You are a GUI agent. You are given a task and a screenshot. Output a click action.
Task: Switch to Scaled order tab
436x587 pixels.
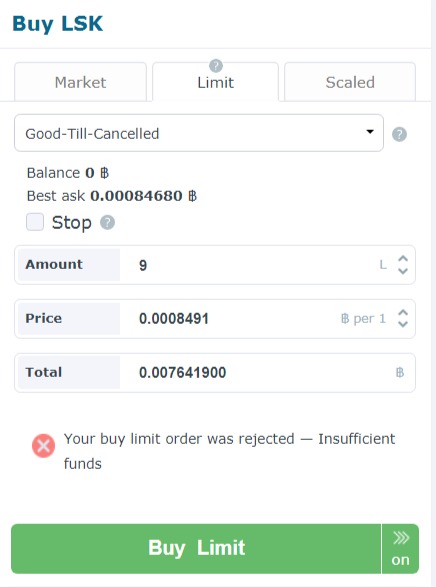(350, 82)
